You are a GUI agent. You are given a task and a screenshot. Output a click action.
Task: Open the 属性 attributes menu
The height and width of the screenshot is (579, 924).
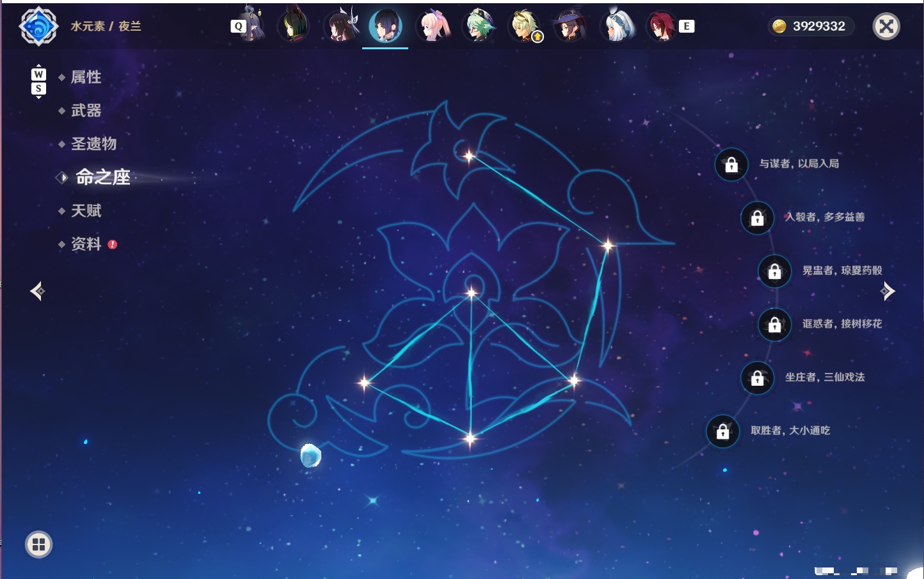[x=86, y=77]
